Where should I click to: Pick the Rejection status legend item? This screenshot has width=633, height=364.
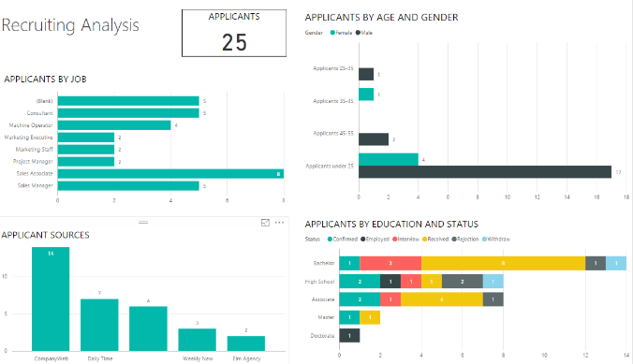pos(465,240)
